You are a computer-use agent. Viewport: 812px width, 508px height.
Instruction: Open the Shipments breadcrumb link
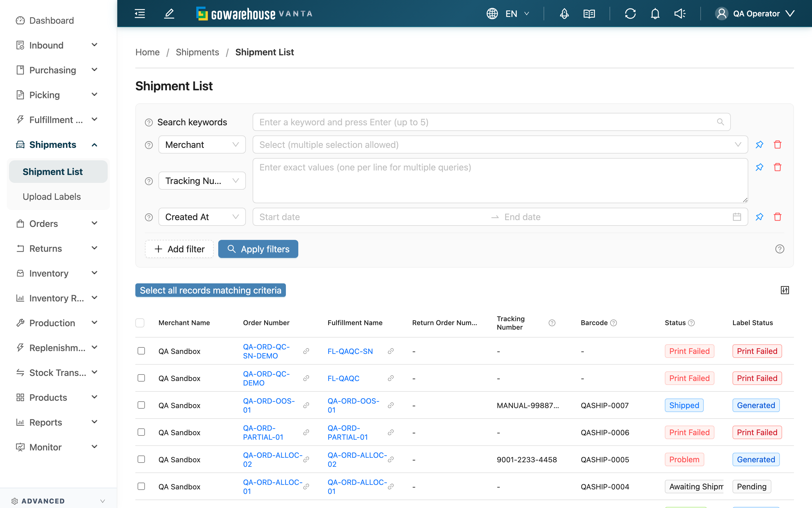[197, 52]
